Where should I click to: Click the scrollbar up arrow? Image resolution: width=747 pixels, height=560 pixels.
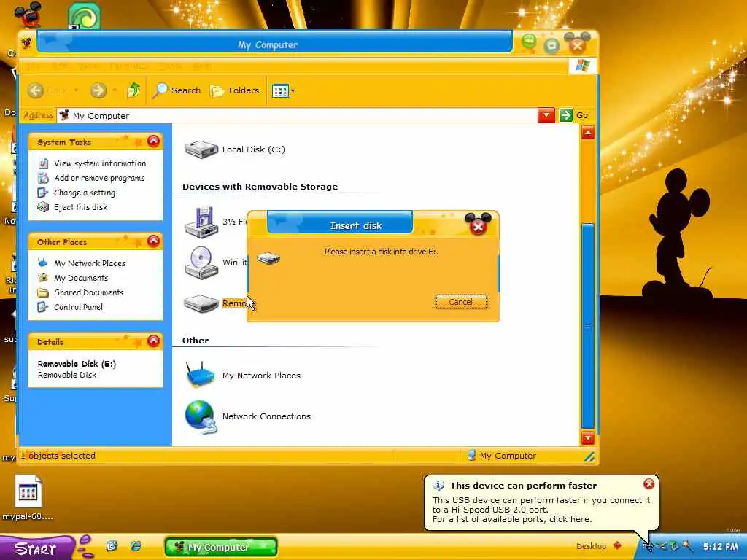(x=588, y=133)
